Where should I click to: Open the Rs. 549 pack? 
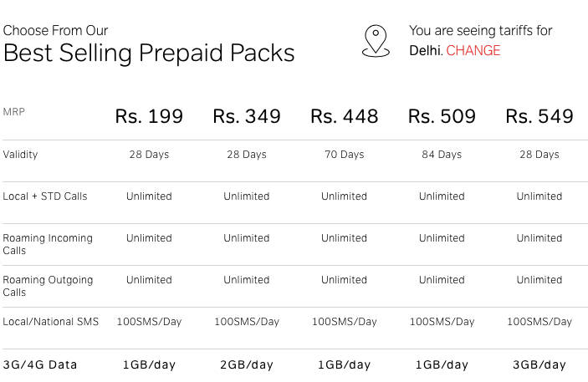[x=539, y=116]
